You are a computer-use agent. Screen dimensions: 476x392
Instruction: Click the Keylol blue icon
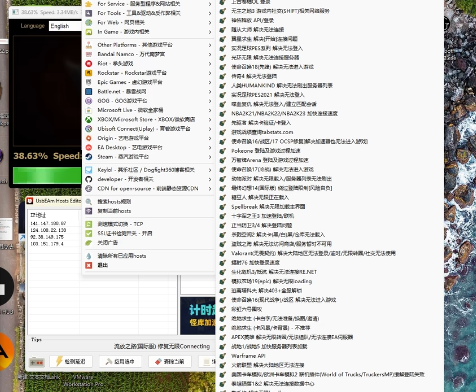click(89, 170)
